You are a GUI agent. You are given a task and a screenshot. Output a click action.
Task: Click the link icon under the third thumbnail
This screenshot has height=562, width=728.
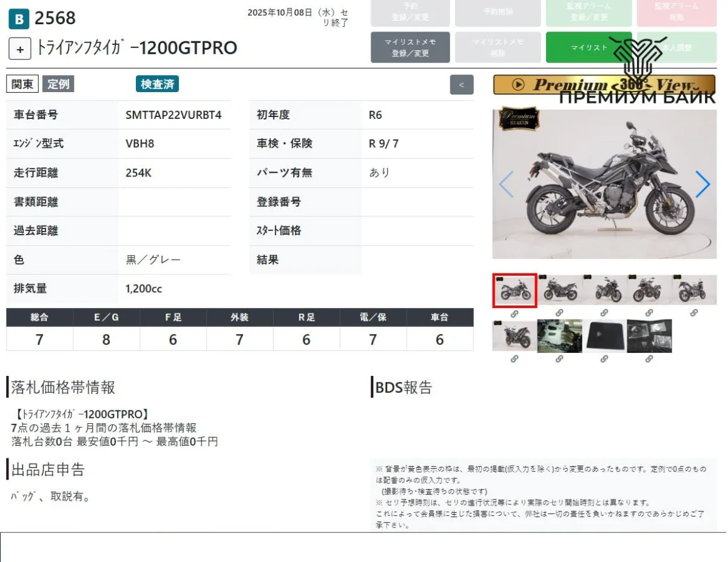604,313
